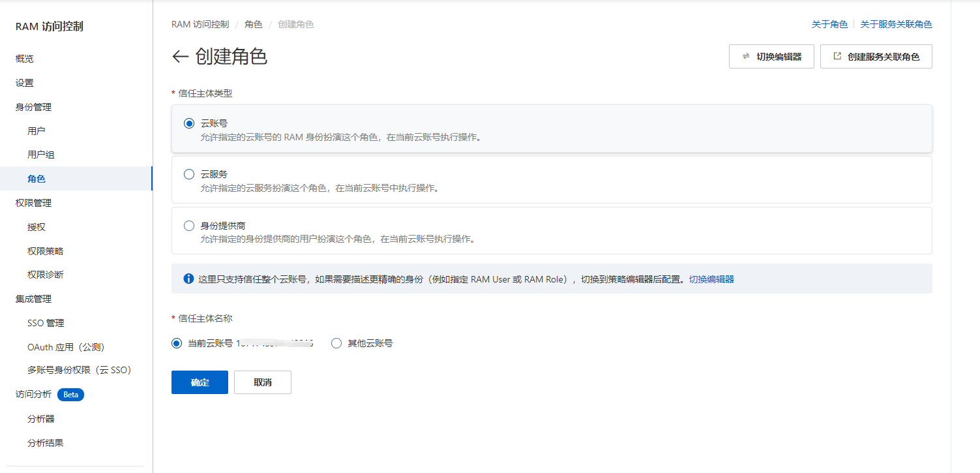Click the 云服务 option description text

tap(319, 189)
